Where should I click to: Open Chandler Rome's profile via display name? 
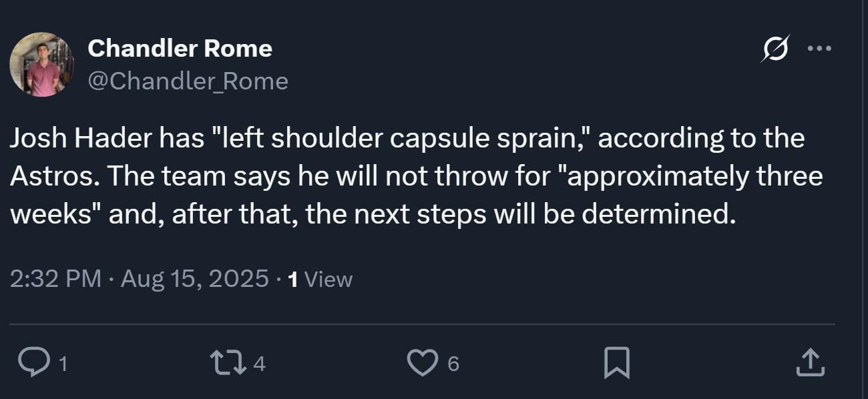point(180,48)
